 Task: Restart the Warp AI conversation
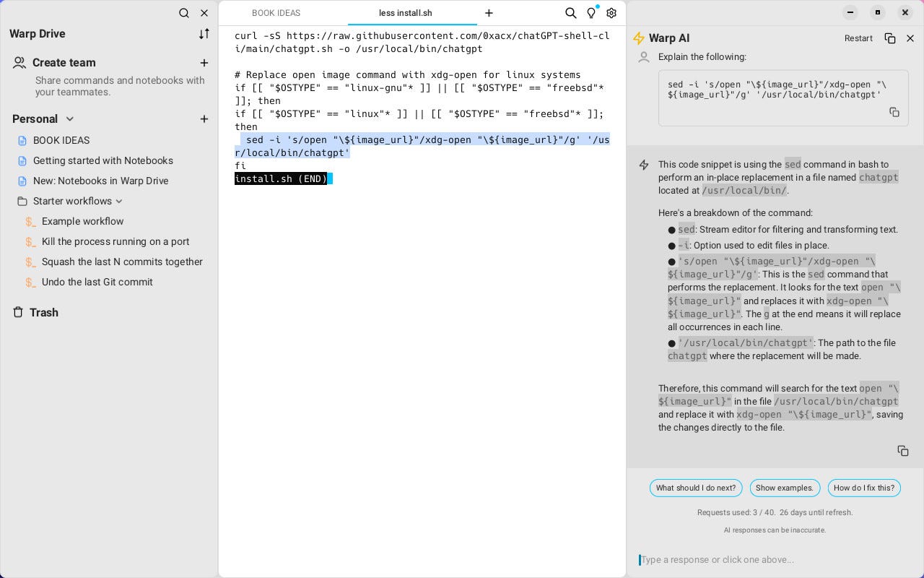tap(858, 38)
